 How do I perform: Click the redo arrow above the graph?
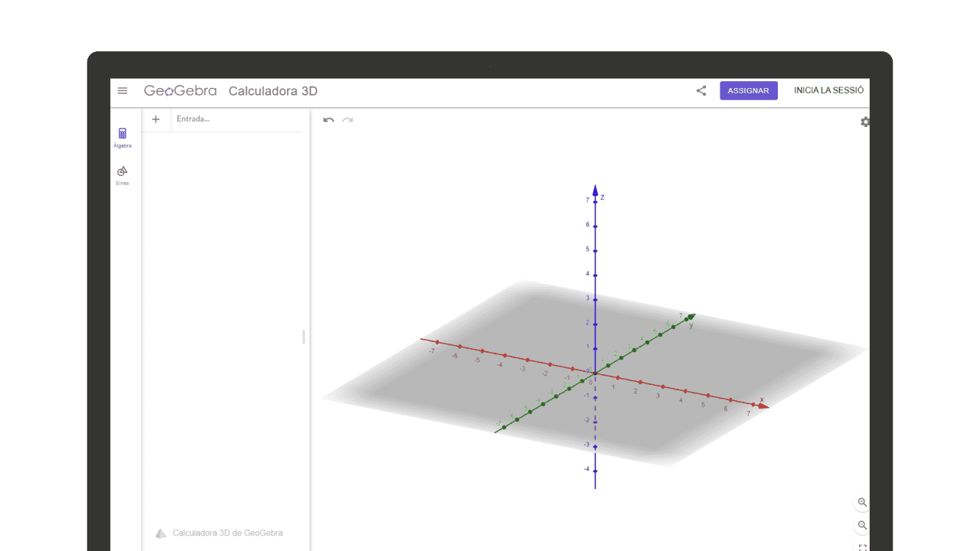click(x=348, y=120)
